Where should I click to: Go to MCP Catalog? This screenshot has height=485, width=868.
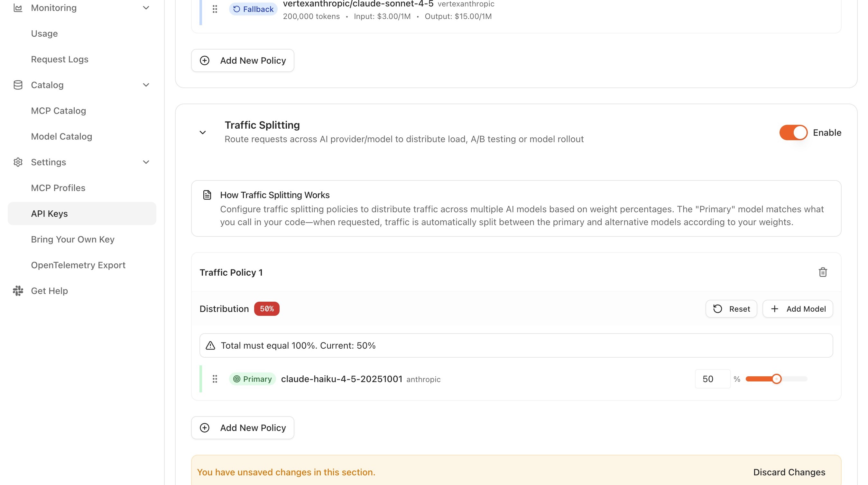pyautogui.click(x=58, y=110)
